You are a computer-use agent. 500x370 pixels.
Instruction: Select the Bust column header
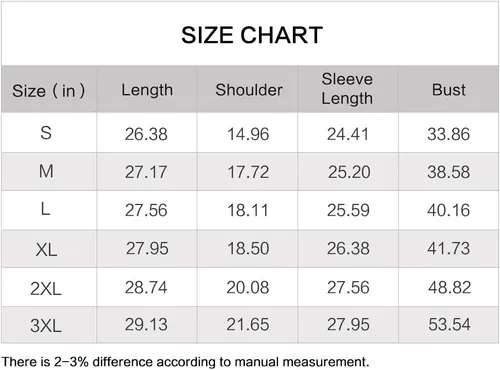449,90
